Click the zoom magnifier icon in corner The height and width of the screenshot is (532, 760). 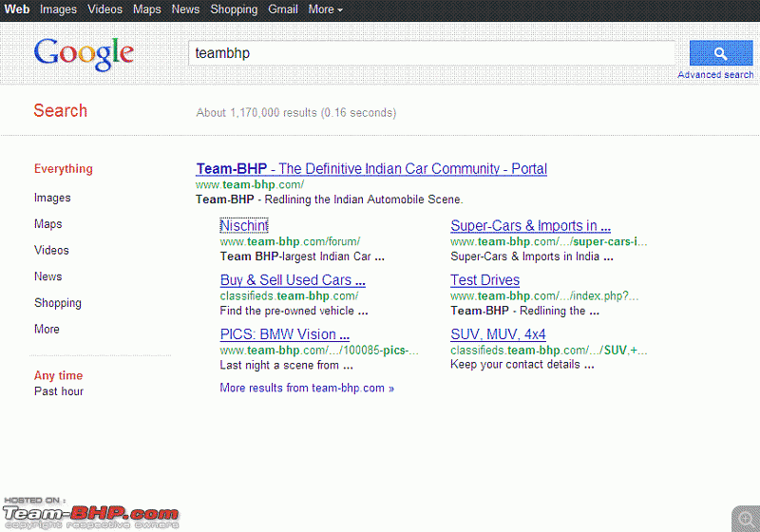pyautogui.click(x=746, y=519)
